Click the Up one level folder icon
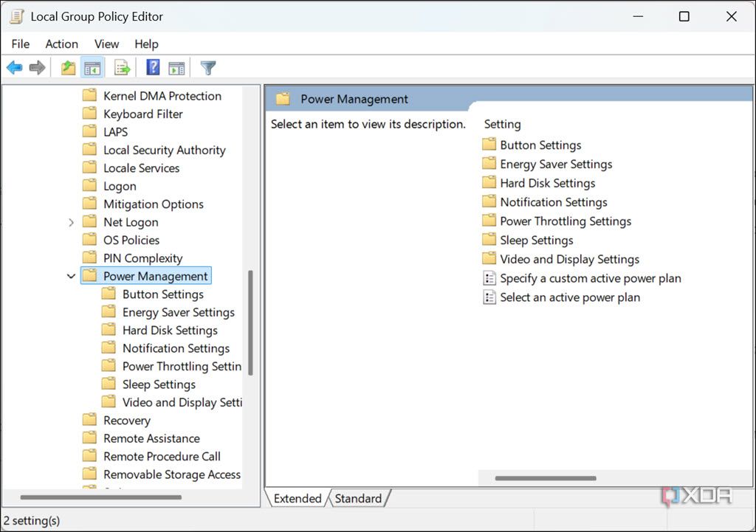The image size is (756, 532). point(68,68)
